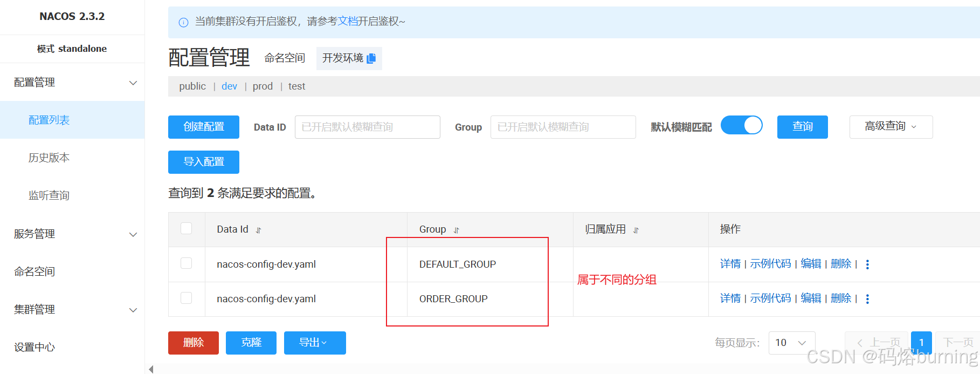This screenshot has width=980, height=374.
Task: Sort the table by 归属应用 column
Action: pos(636,230)
